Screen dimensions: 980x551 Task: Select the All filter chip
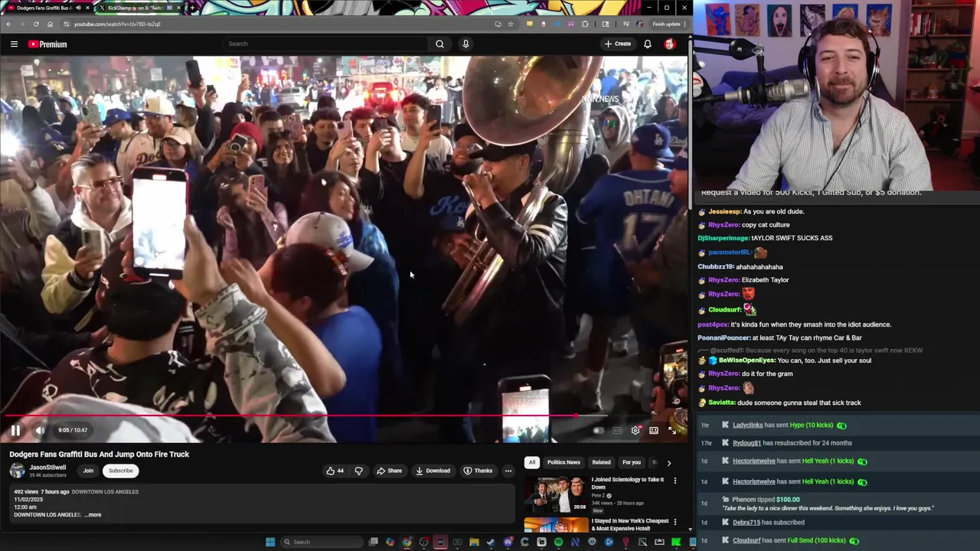[x=531, y=462]
